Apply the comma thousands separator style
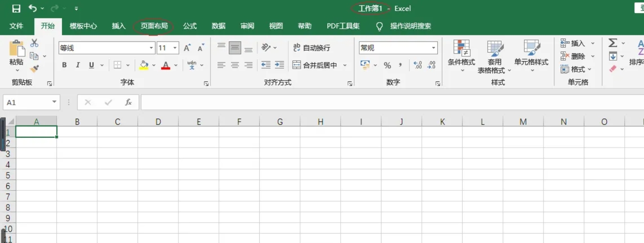 401,65
